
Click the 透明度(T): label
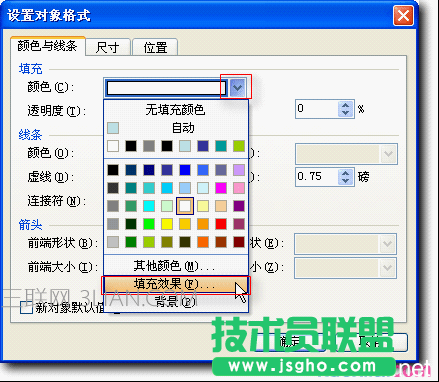56,111
